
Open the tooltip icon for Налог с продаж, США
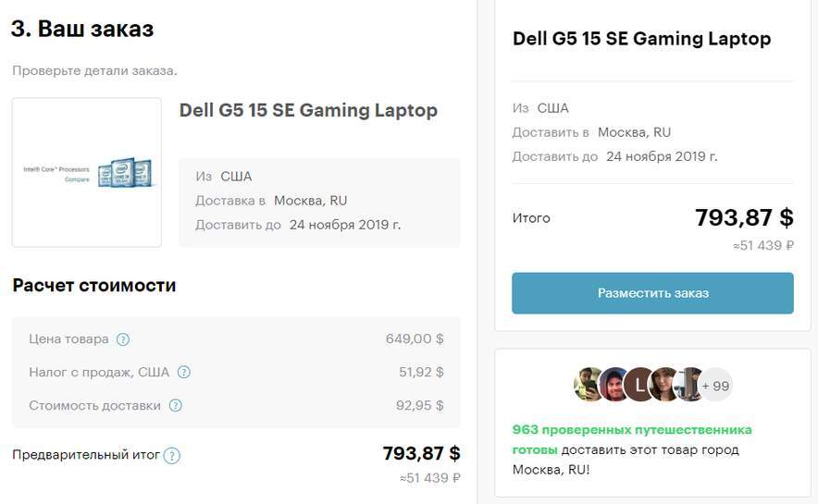pos(184,373)
